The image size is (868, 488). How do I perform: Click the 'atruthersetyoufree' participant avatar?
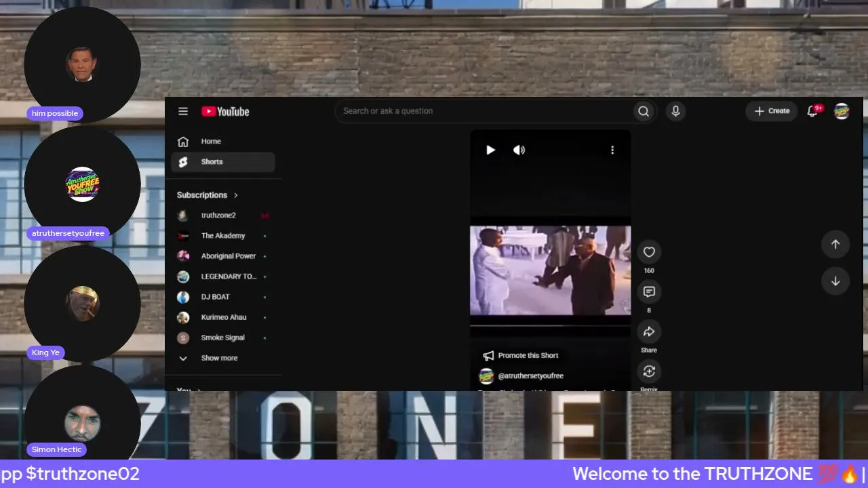click(x=83, y=184)
